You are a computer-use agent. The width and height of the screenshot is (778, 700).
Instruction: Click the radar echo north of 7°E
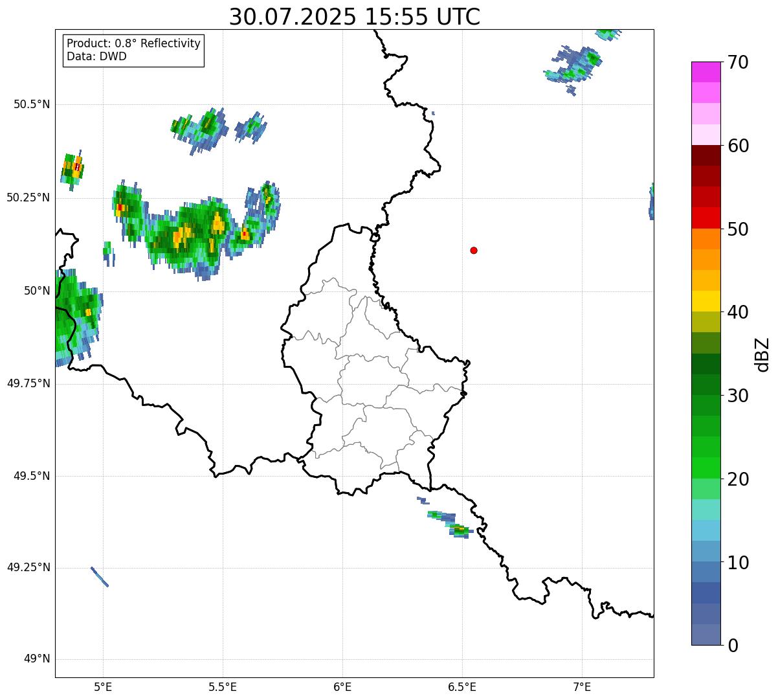click(573, 70)
